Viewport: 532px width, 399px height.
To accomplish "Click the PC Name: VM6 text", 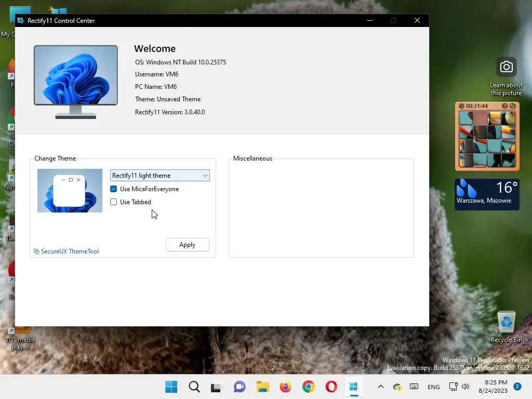I will pos(156,87).
